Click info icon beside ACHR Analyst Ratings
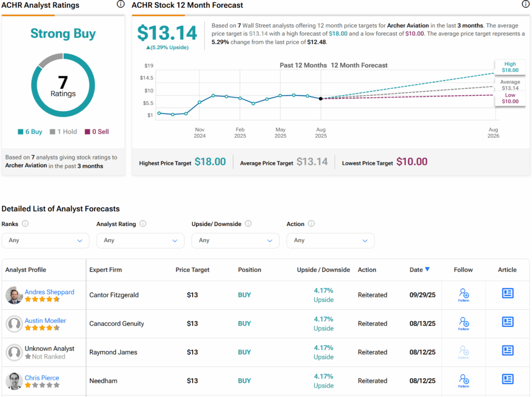The image size is (532, 397). tap(121, 5)
